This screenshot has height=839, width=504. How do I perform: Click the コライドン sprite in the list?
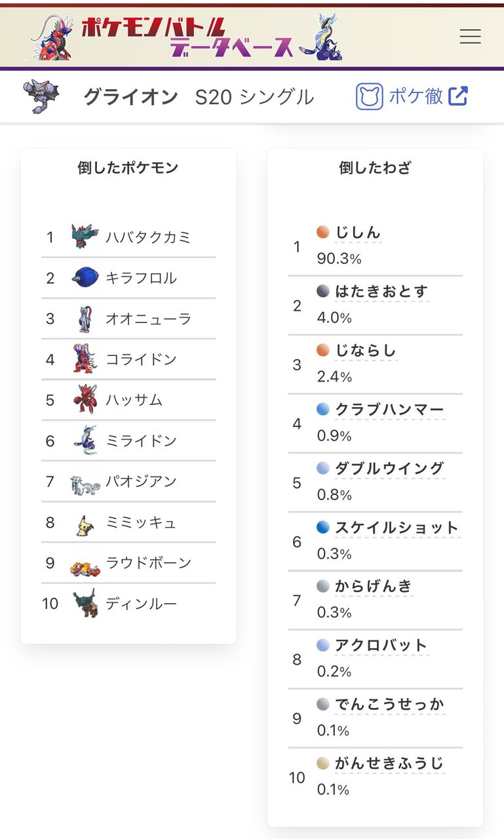coord(85,359)
